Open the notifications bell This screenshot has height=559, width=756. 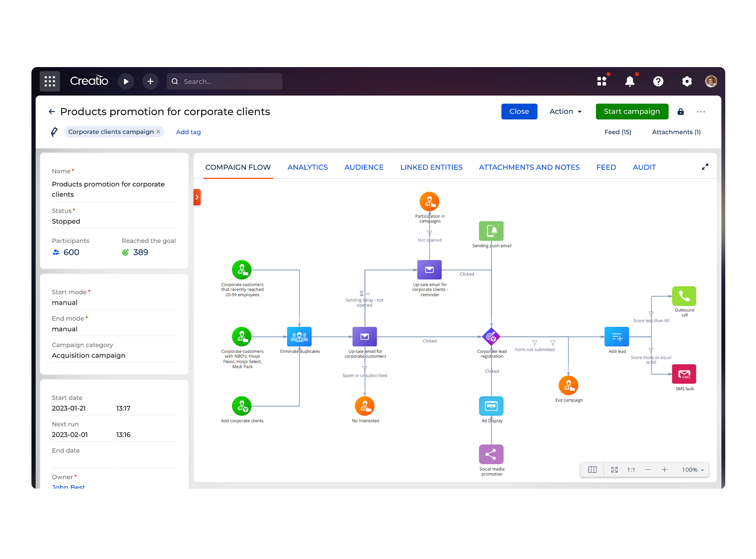click(630, 81)
